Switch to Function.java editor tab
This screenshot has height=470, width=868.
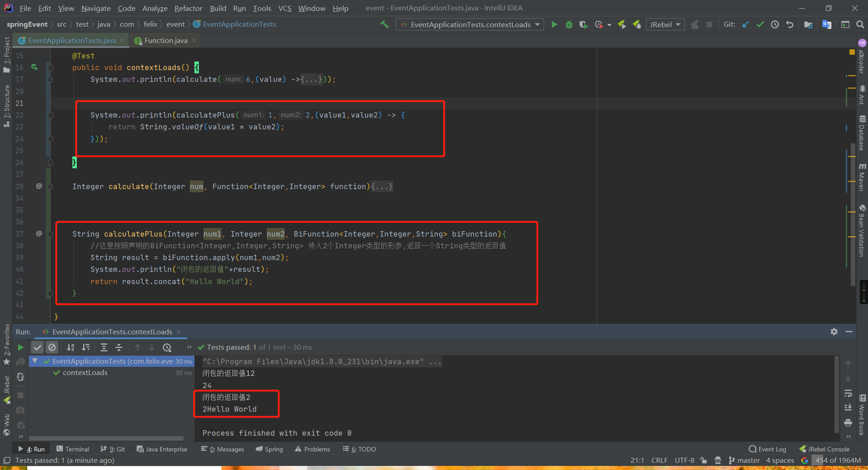point(165,40)
